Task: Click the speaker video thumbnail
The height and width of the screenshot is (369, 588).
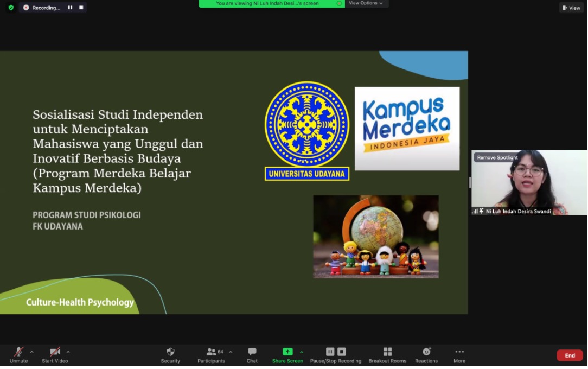Action: [529, 183]
